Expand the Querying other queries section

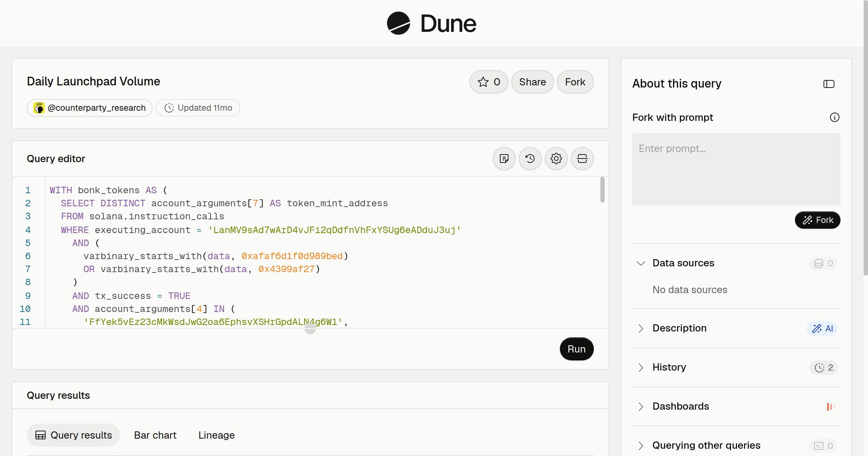click(x=641, y=446)
